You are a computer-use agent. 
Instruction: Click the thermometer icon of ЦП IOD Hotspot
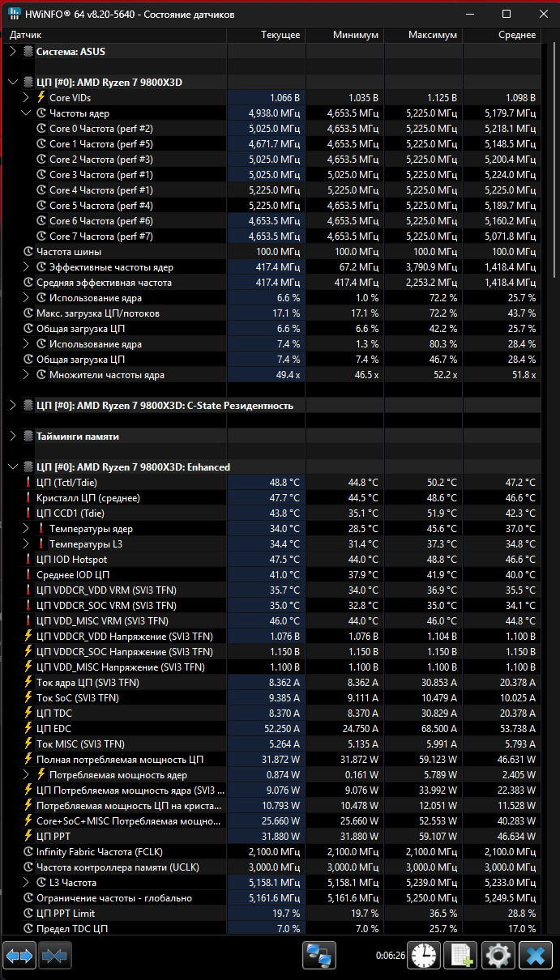[28, 560]
